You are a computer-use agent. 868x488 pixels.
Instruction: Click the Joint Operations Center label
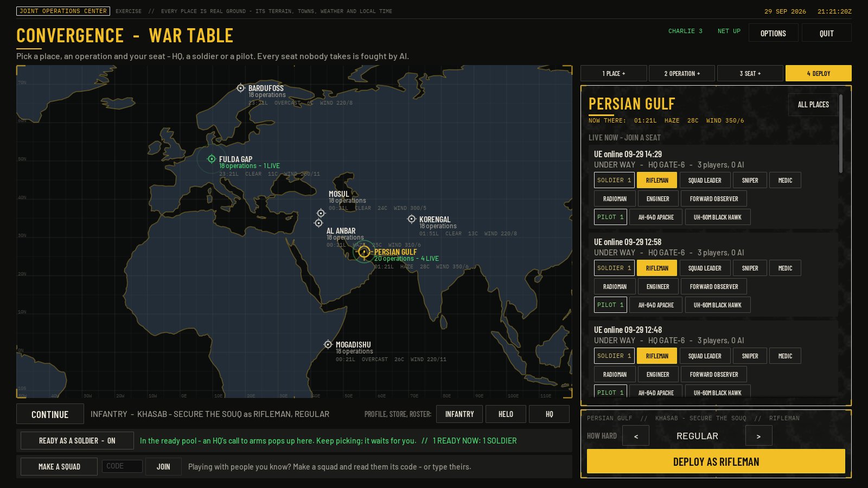(63, 11)
